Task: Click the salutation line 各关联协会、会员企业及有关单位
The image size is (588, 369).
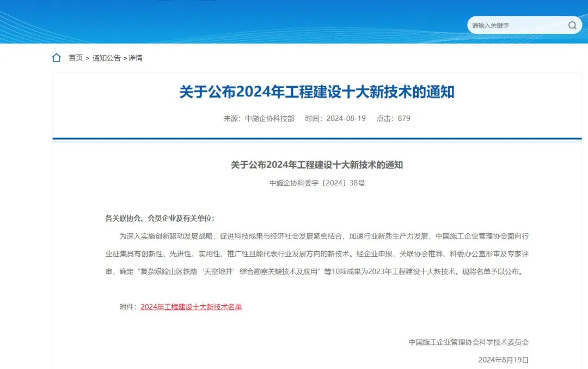Action: point(160,218)
